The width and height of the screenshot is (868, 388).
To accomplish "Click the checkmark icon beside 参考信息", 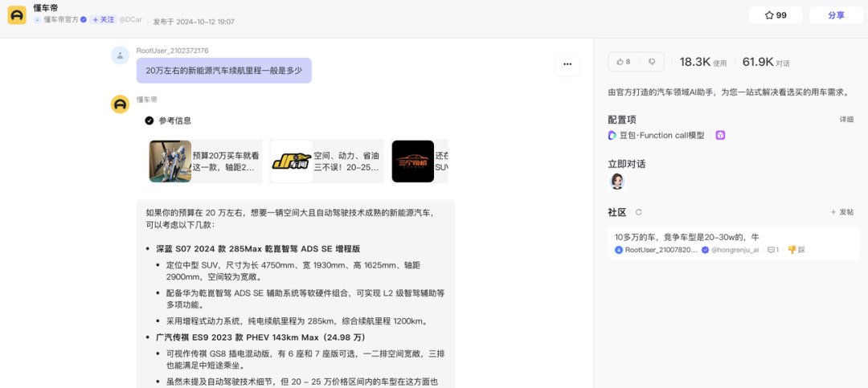I will tap(149, 120).
